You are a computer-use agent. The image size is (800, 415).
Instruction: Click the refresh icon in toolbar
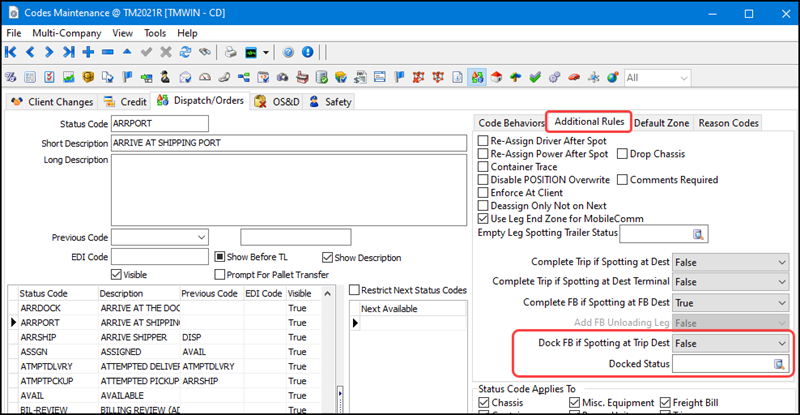click(x=185, y=52)
